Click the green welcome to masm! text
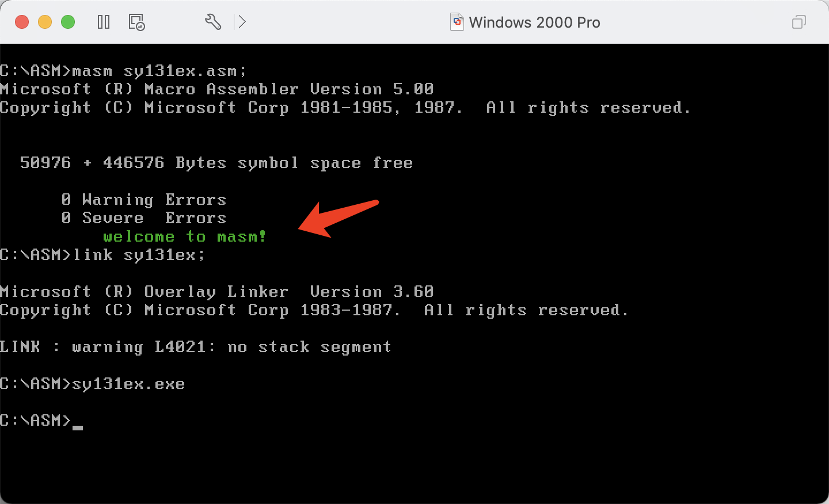The image size is (829, 504). click(x=185, y=236)
